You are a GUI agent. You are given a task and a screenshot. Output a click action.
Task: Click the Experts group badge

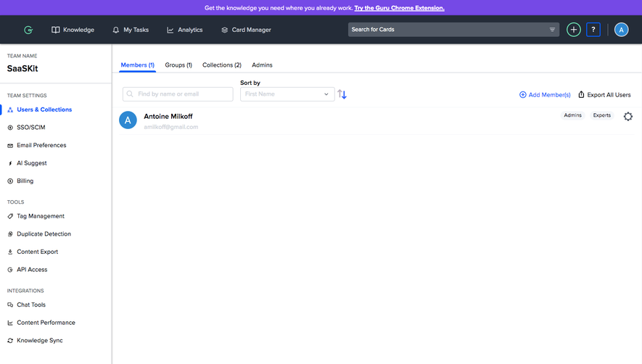pos(602,115)
